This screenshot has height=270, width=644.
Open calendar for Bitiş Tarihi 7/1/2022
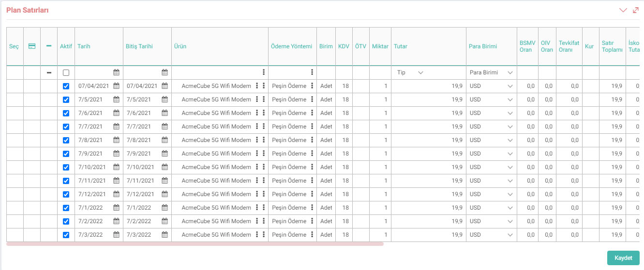165,208
